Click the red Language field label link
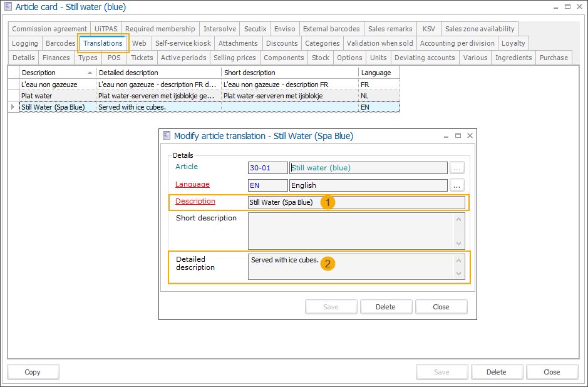 (x=192, y=184)
